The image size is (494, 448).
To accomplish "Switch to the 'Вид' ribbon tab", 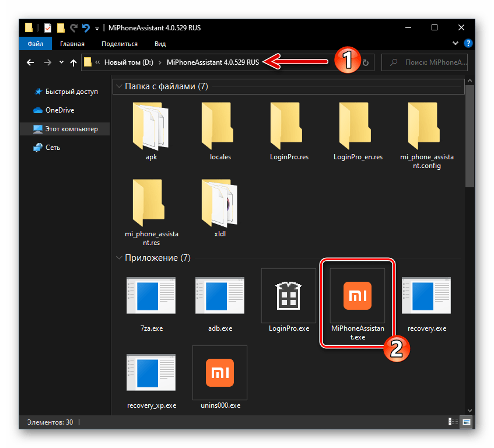I will tap(160, 44).
